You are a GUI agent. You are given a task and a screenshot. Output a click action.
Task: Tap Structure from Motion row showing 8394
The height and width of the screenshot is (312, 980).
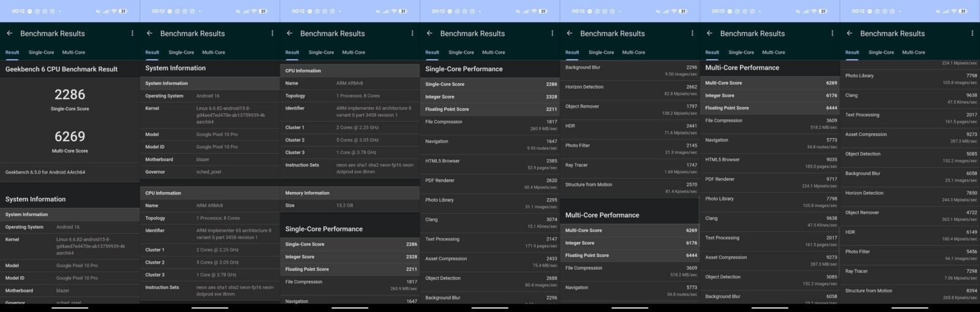pos(910,294)
